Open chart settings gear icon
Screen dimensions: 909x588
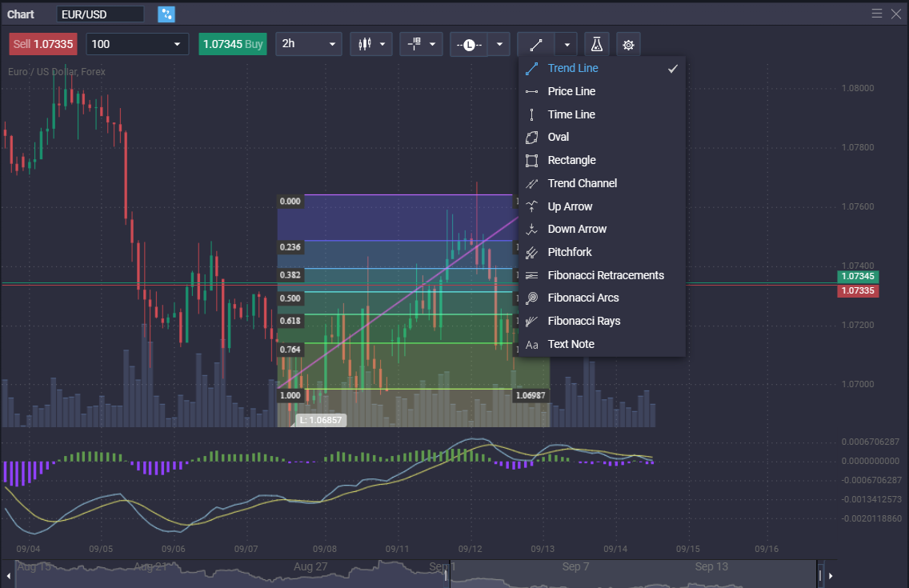click(628, 45)
